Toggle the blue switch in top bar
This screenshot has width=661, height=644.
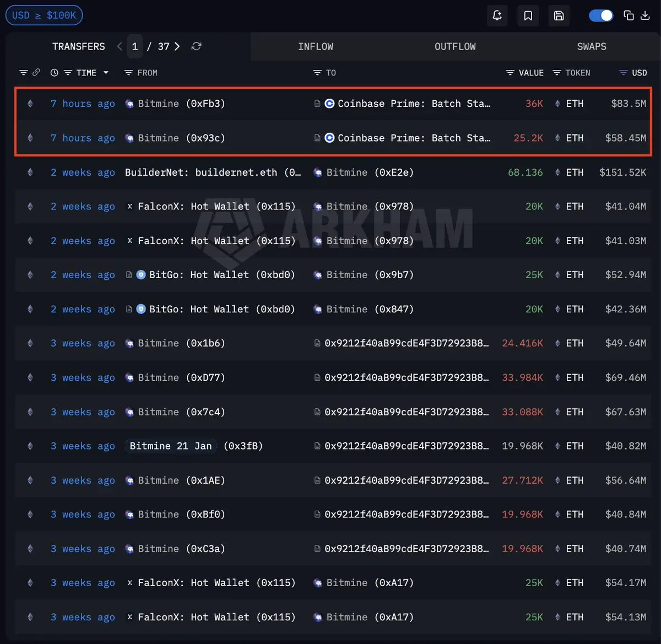601,15
